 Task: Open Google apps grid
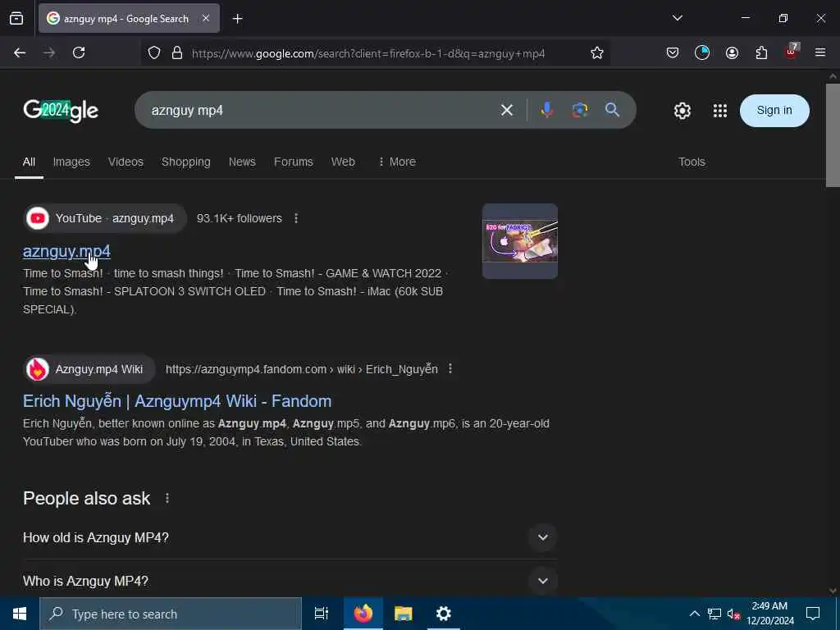pyautogui.click(x=720, y=111)
